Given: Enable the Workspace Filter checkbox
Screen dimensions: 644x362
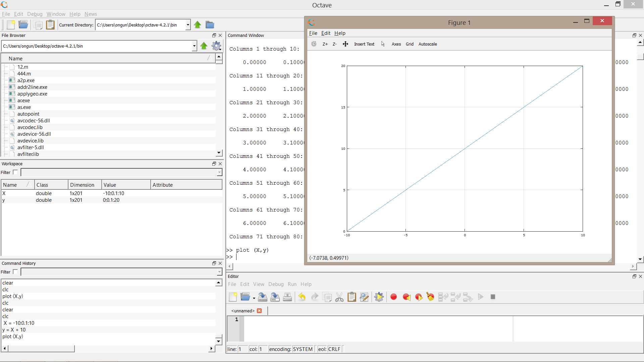Looking at the screenshot, I should 15,172.
